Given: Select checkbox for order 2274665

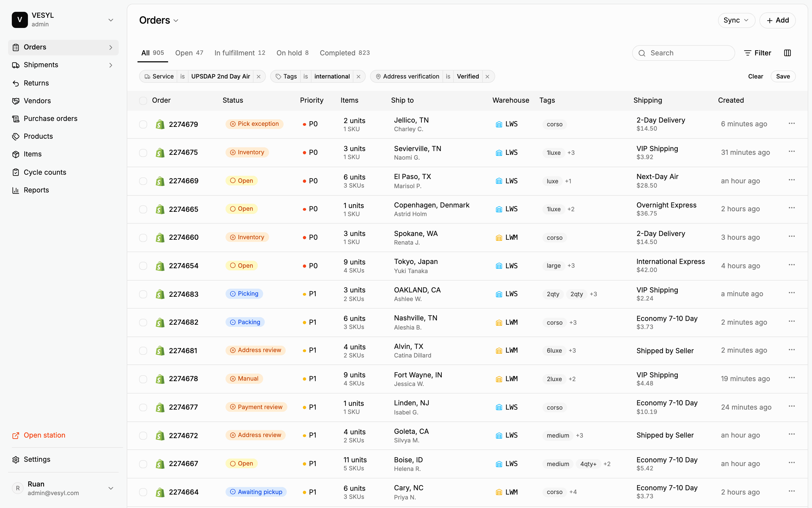Looking at the screenshot, I should coord(143,209).
